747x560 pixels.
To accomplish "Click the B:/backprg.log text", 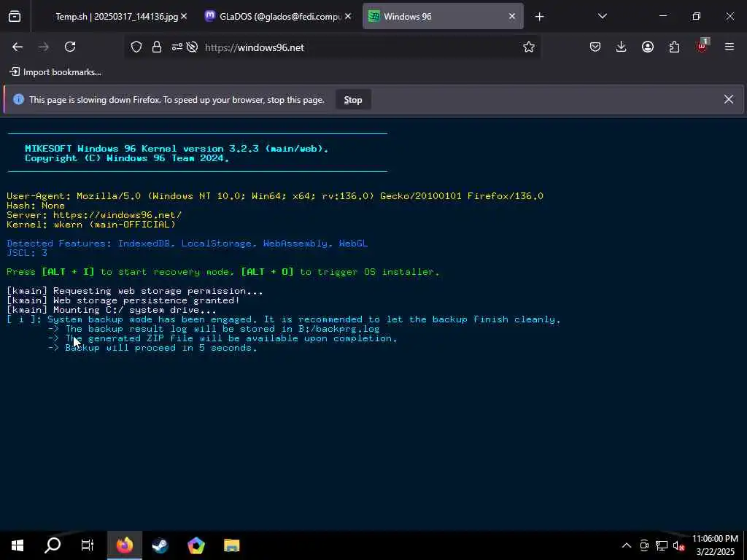I will 338,329.
